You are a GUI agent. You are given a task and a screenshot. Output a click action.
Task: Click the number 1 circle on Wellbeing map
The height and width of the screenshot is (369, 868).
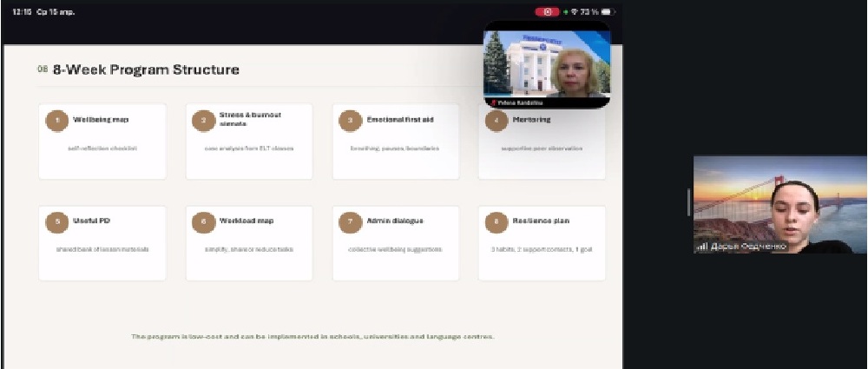click(57, 120)
